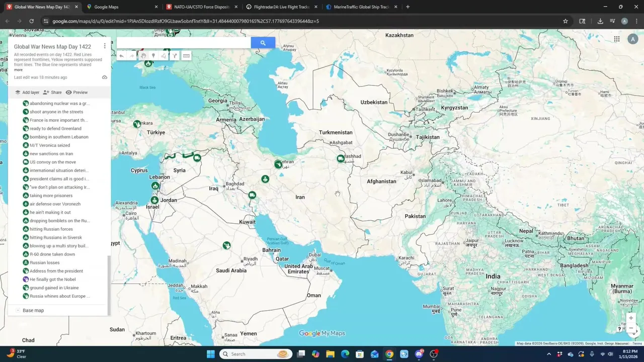Click the Redo arrow in map toolbar
644x362 pixels.
coord(132,56)
